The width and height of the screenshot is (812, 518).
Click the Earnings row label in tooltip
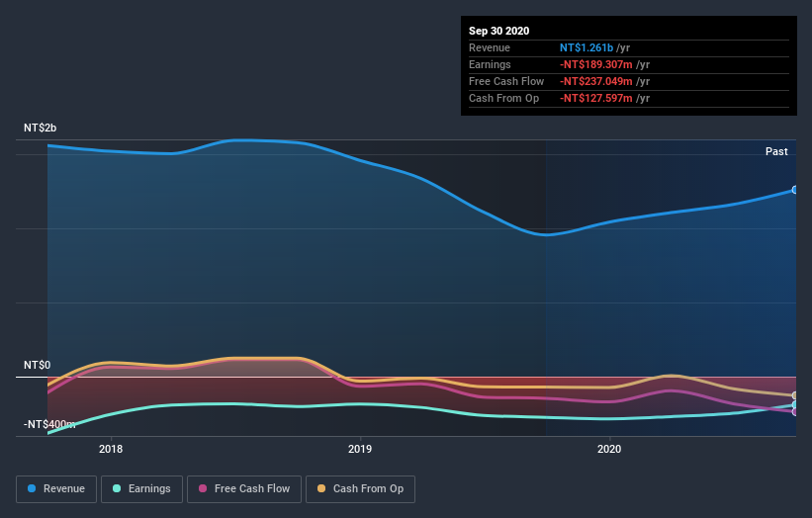(490, 64)
